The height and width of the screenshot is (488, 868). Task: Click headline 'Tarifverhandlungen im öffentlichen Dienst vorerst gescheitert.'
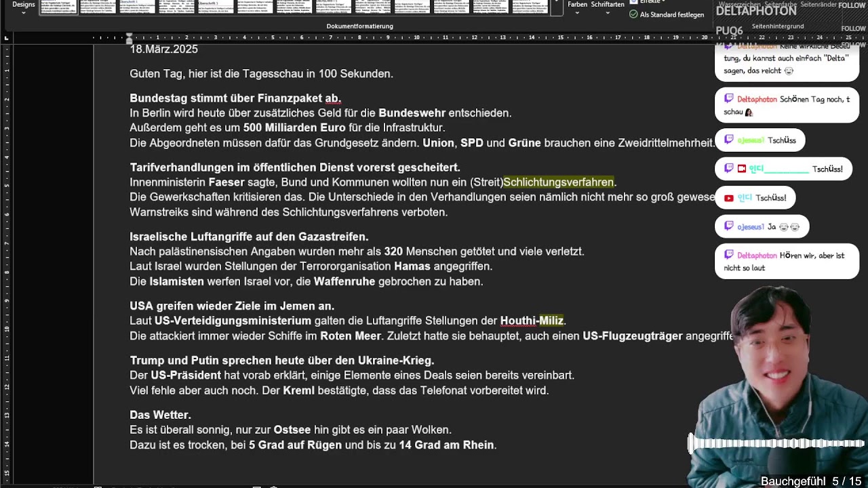(x=295, y=167)
